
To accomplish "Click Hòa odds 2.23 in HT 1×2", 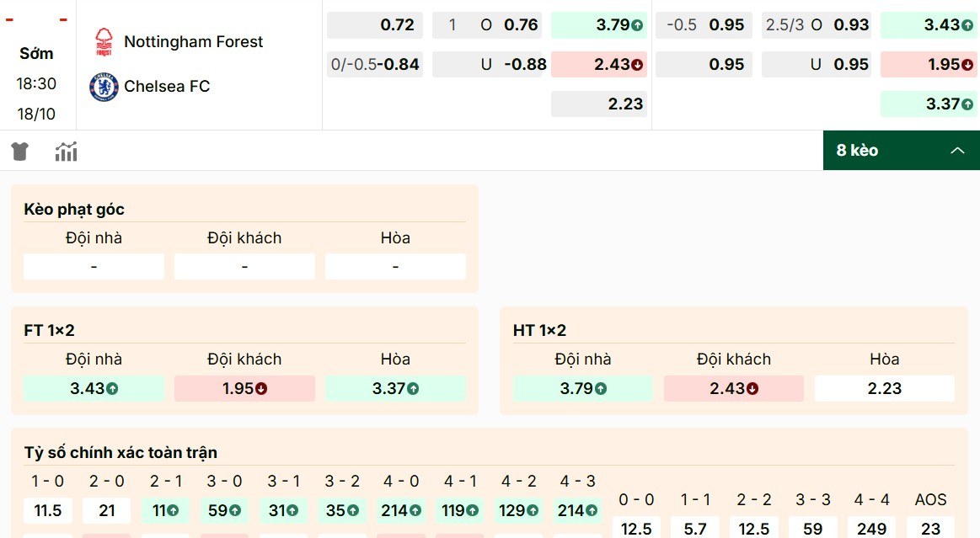I will click(x=884, y=388).
